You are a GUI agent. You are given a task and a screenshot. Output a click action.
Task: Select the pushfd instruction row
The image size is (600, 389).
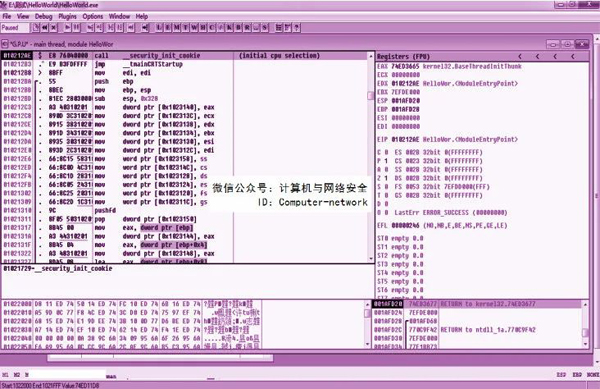pyautogui.click(x=184, y=210)
